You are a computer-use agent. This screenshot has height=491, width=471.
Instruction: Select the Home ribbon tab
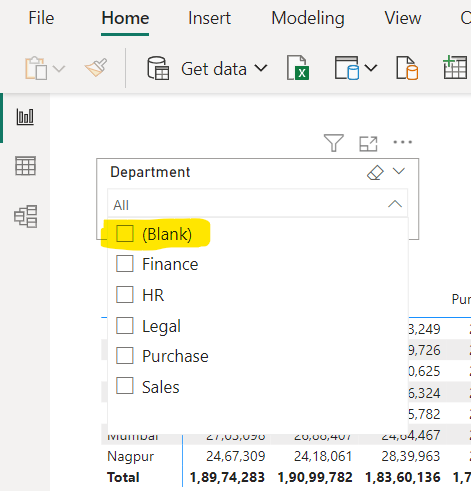click(125, 18)
